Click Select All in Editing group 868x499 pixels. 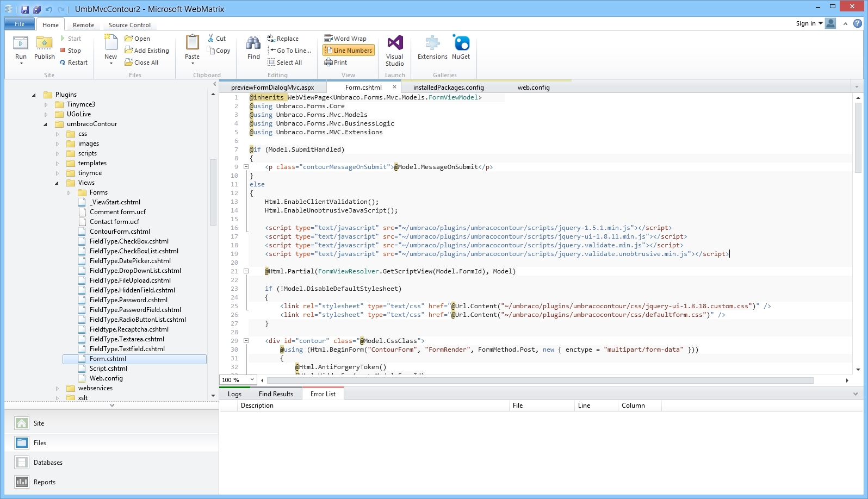[x=285, y=63]
